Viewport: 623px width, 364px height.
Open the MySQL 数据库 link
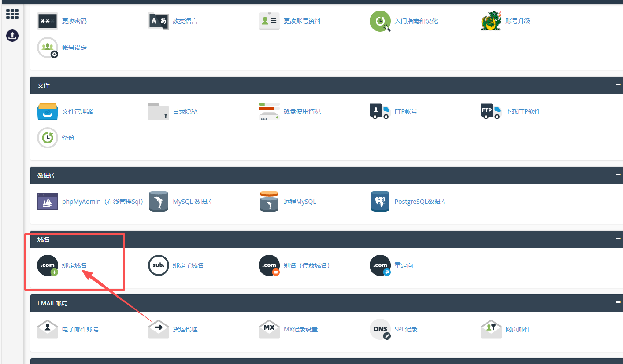coord(193,202)
